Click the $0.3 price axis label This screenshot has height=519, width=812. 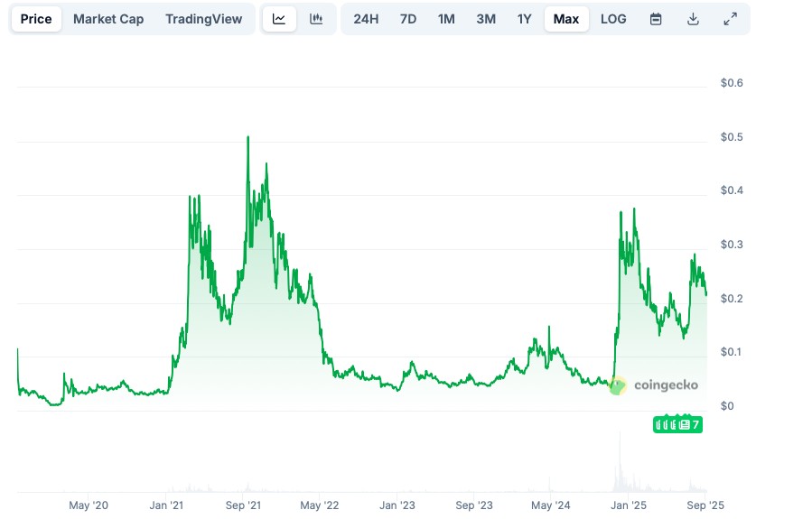(732, 245)
